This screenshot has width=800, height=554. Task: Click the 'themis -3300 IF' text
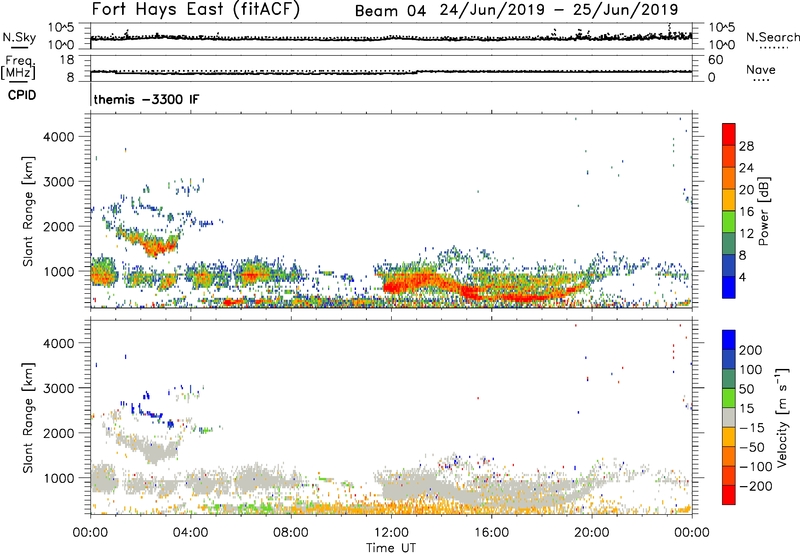tap(146, 99)
